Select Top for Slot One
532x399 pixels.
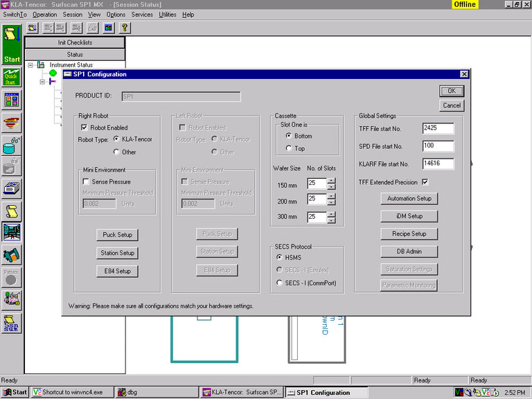coord(289,148)
